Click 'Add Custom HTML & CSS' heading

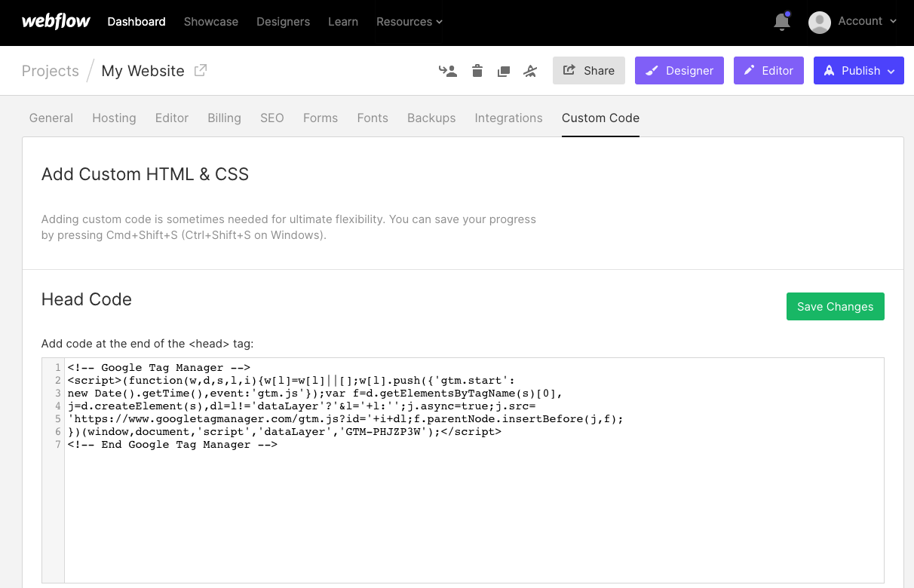pyautogui.click(x=145, y=174)
